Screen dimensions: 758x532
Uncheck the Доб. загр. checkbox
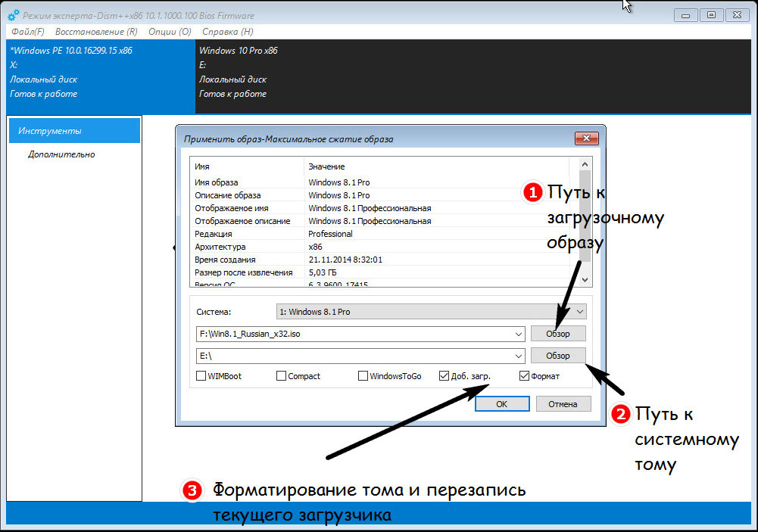tap(444, 376)
